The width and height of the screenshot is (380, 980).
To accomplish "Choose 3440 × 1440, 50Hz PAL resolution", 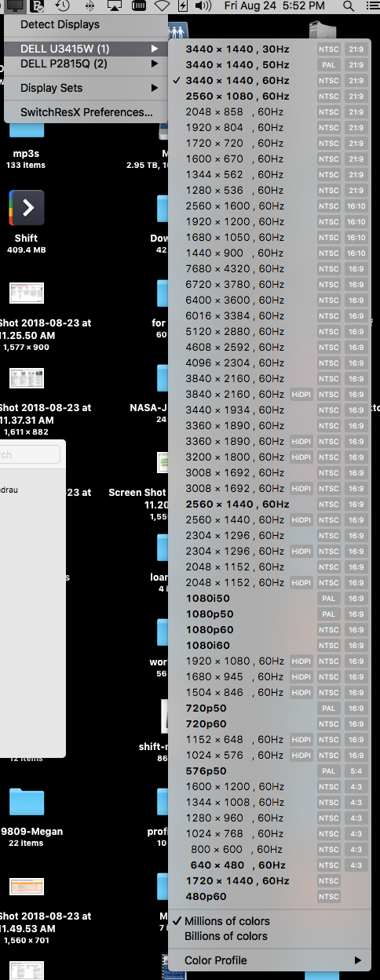I will (x=269, y=64).
